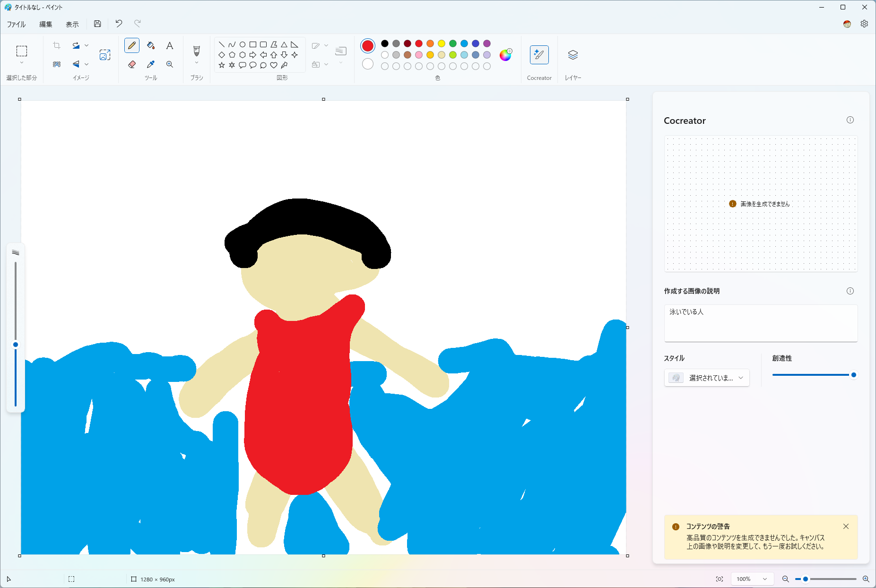Pick the orange color swatch
This screenshot has width=876, height=588.
coord(430,43)
